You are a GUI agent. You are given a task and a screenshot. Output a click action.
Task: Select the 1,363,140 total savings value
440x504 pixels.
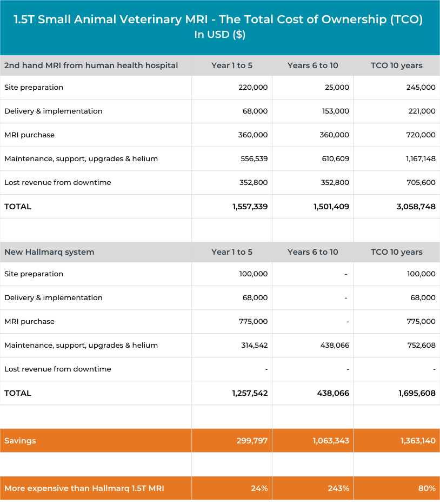(418, 441)
